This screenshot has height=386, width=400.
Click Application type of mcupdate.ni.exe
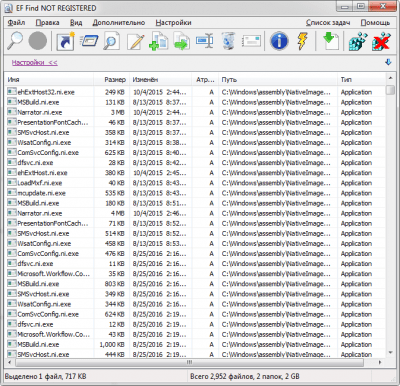(x=356, y=193)
